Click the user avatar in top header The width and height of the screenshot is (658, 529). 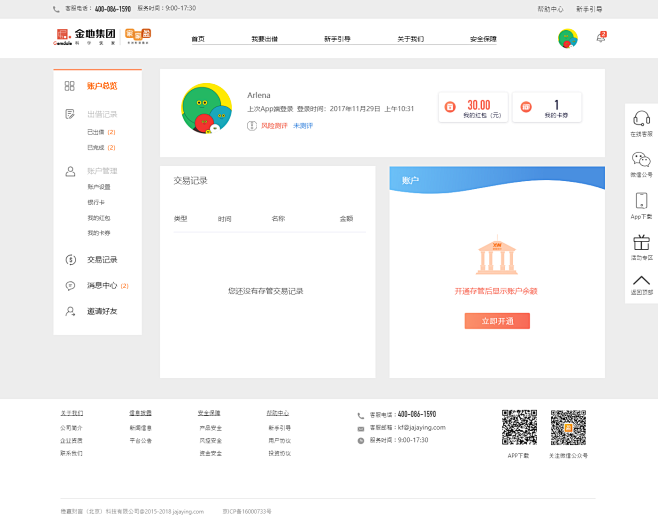coord(568,39)
